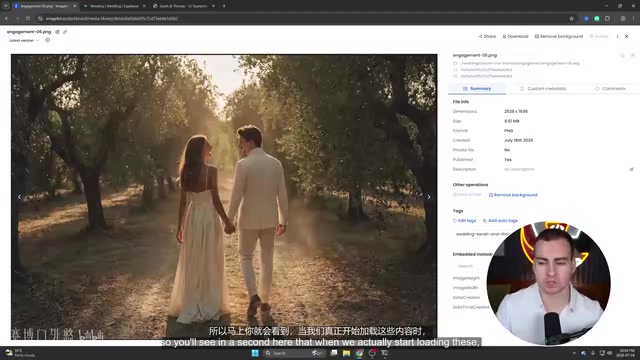The height and width of the screenshot is (360, 640).
Task: Click the browser address bar URL
Action: pyautogui.click(x=111, y=18)
